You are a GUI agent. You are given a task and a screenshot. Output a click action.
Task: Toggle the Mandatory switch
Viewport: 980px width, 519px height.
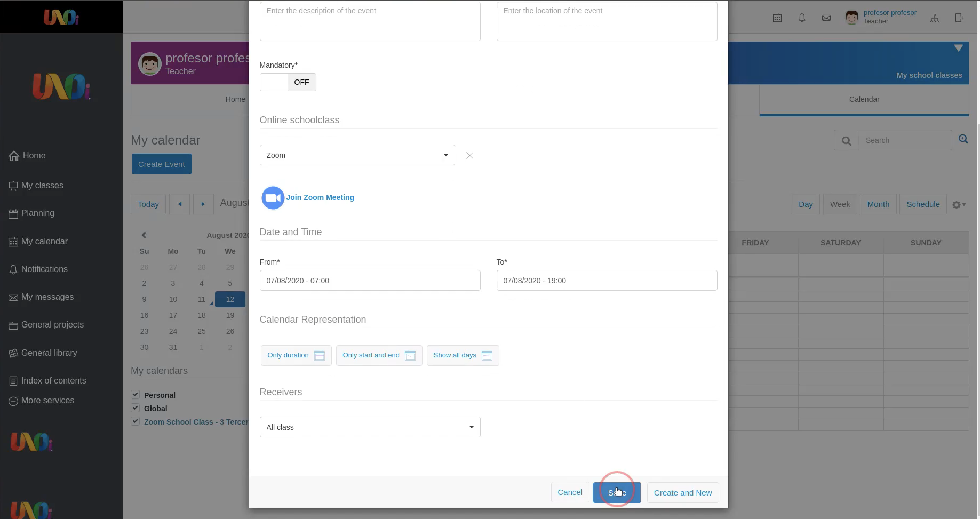click(x=288, y=82)
